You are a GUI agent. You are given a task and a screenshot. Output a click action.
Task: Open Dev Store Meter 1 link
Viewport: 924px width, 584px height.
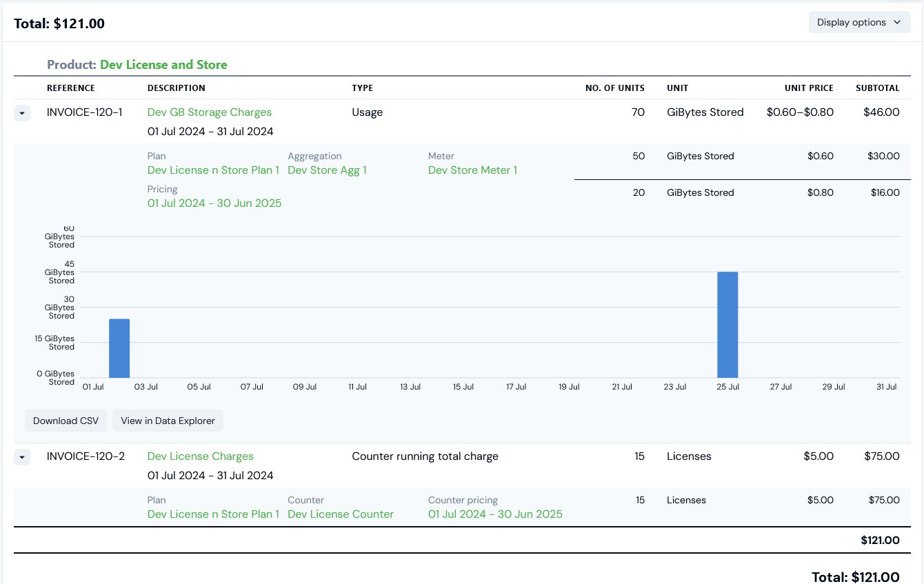(472, 170)
